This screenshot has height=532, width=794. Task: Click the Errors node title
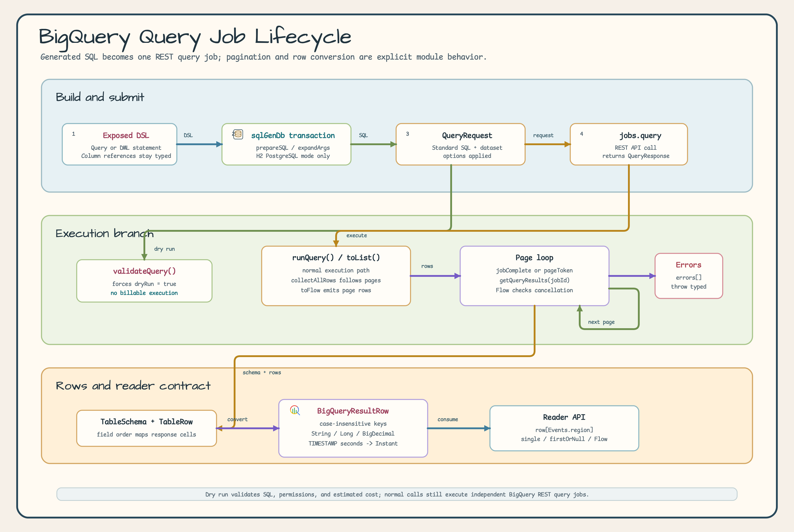(x=688, y=265)
